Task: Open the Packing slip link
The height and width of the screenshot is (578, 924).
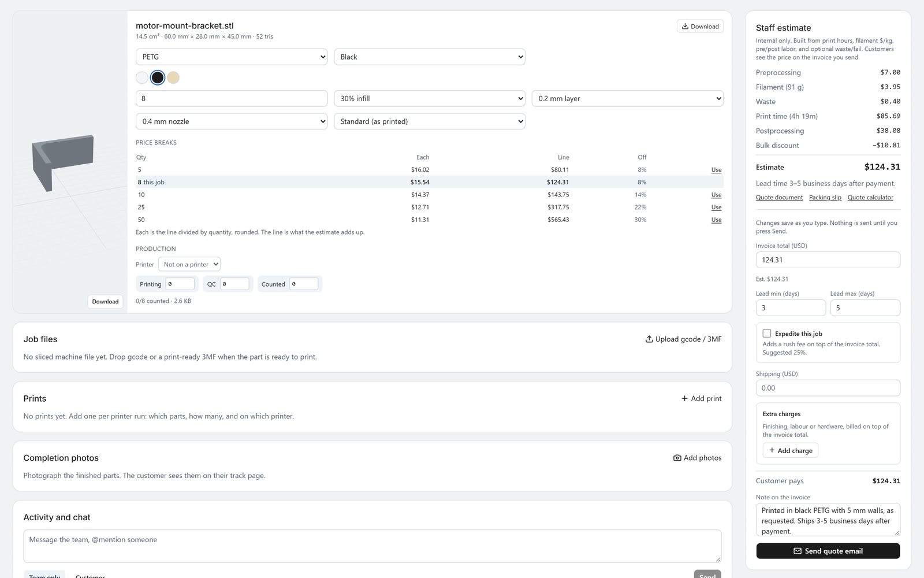Action: tap(825, 198)
